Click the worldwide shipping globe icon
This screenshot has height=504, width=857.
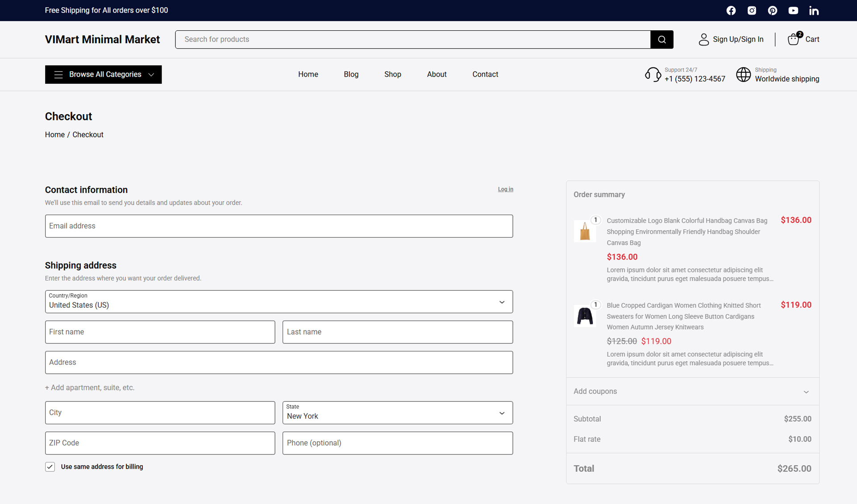point(744,74)
